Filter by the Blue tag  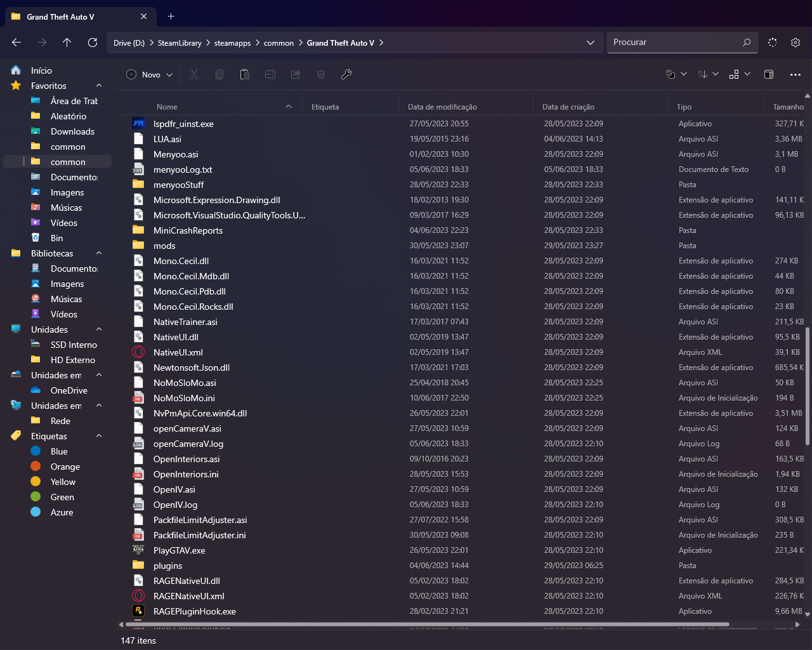tap(59, 451)
